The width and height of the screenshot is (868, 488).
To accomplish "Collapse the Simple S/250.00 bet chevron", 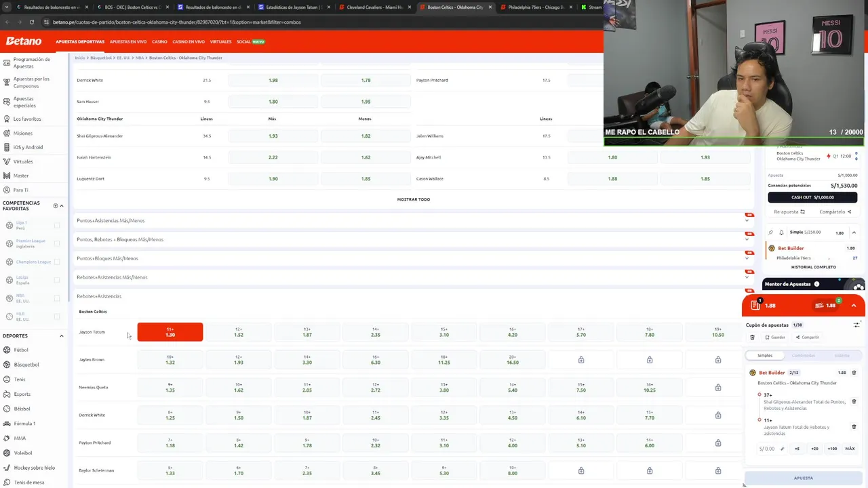I will point(854,232).
